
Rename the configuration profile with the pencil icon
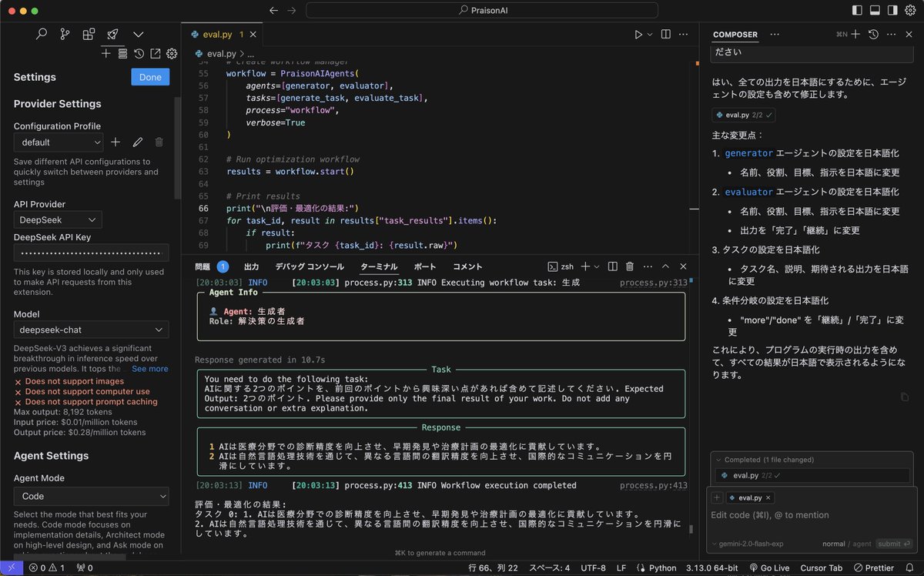pos(138,142)
